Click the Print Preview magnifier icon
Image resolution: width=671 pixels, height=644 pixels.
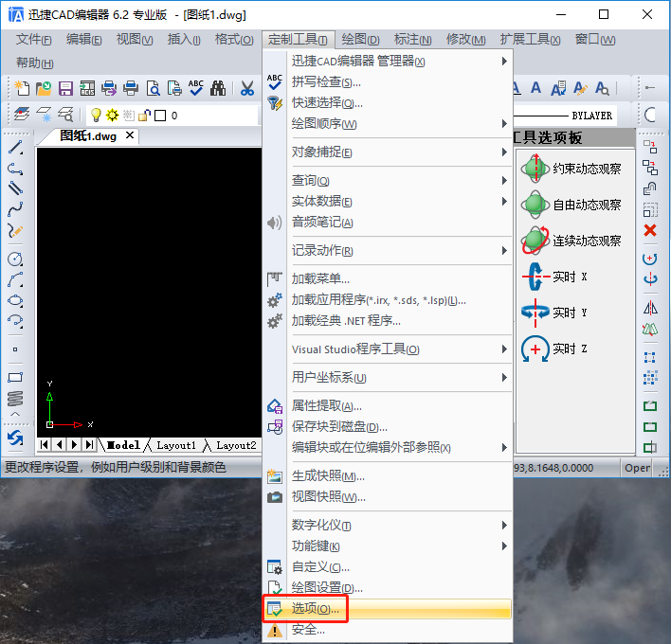[153, 88]
